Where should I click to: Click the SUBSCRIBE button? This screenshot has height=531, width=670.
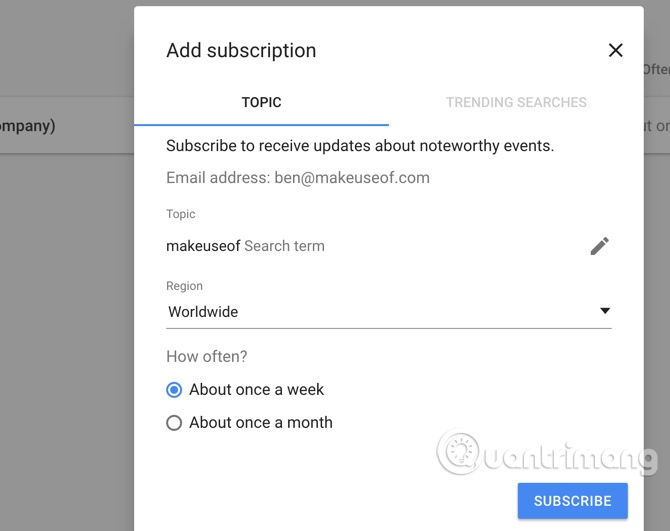click(572, 501)
